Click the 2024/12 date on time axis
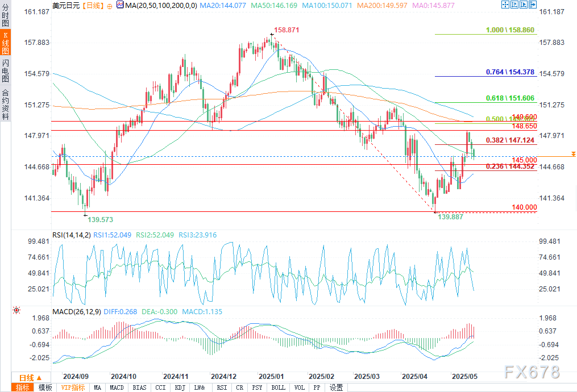Screen dimensions: 577x392 224,377
